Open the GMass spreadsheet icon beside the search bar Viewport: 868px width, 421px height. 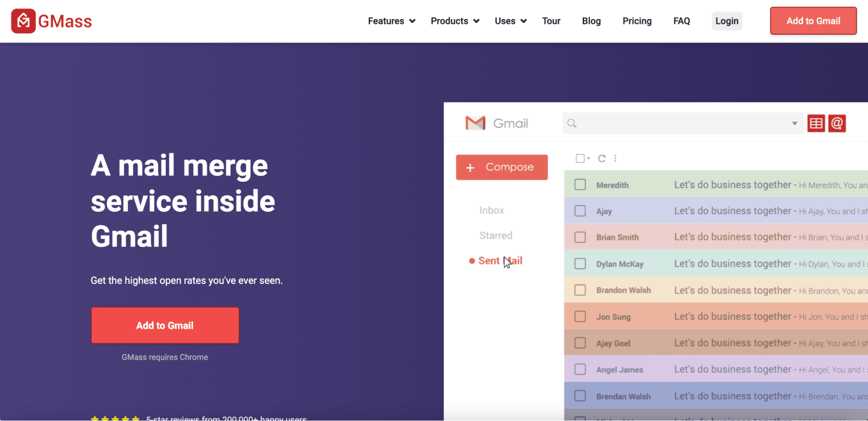(x=816, y=123)
